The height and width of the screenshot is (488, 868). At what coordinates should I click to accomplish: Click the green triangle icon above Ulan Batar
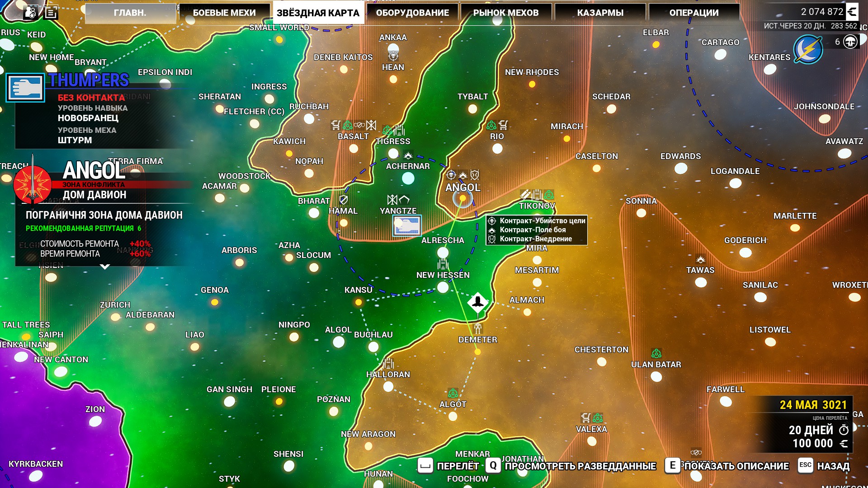[656, 353]
